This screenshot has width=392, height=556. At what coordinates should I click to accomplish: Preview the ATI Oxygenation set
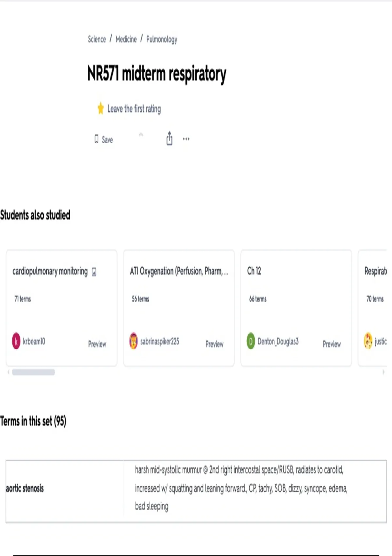[214, 344]
